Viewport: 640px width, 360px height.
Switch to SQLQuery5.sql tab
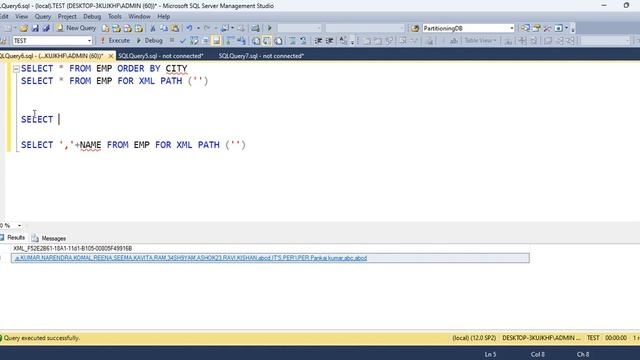point(161,56)
